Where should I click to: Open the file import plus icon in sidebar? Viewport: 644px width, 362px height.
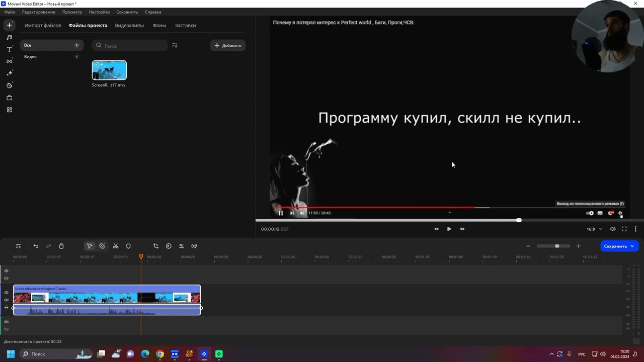pos(9,25)
